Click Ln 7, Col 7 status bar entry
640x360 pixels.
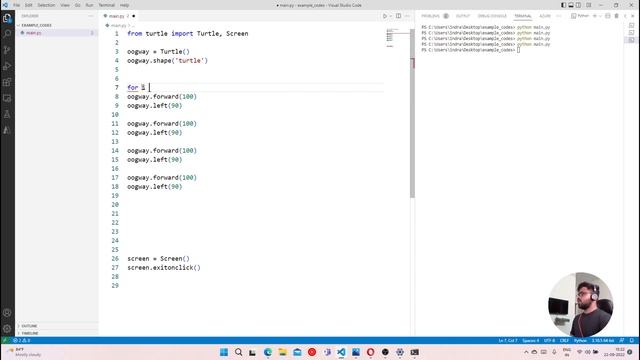(x=507, y=340)
